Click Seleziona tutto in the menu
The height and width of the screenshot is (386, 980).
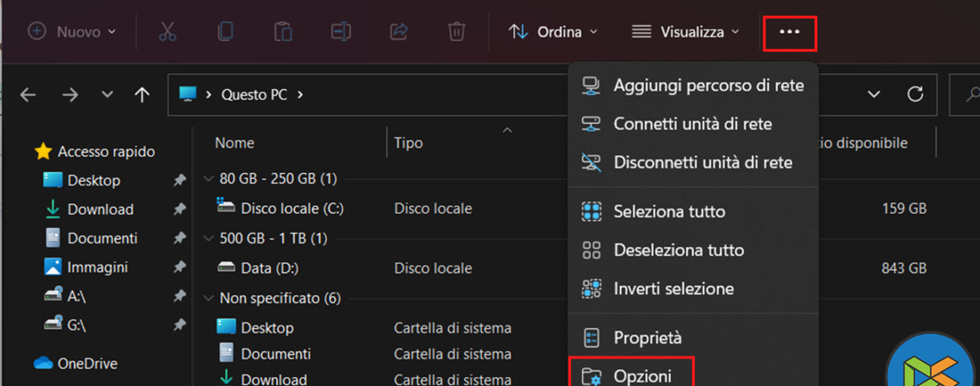pos(668,212)
